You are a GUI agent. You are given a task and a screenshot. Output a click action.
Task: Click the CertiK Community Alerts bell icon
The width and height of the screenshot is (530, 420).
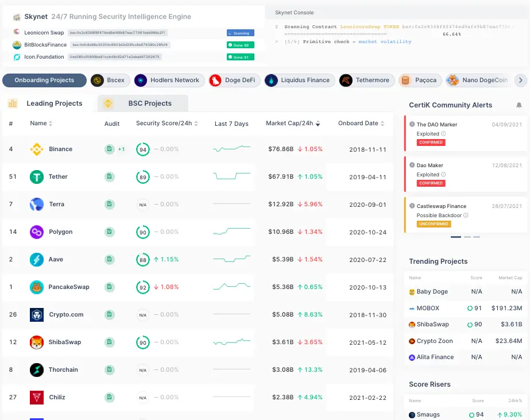[519, 105]
